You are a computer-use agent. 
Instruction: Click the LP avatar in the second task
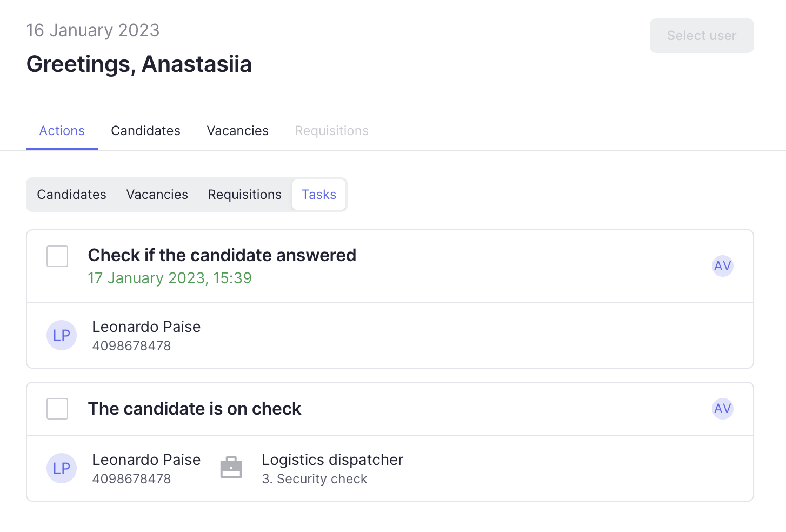coord(62,468)
